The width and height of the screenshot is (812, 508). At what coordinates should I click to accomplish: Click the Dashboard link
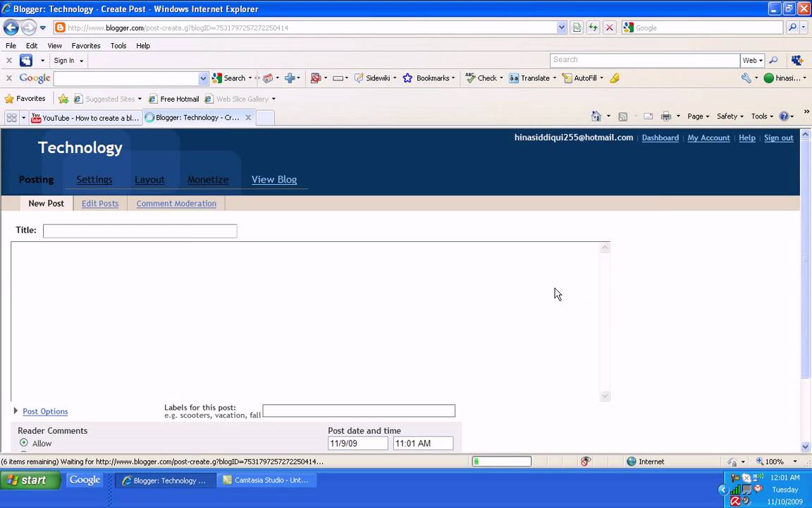[x=660, y=138]
